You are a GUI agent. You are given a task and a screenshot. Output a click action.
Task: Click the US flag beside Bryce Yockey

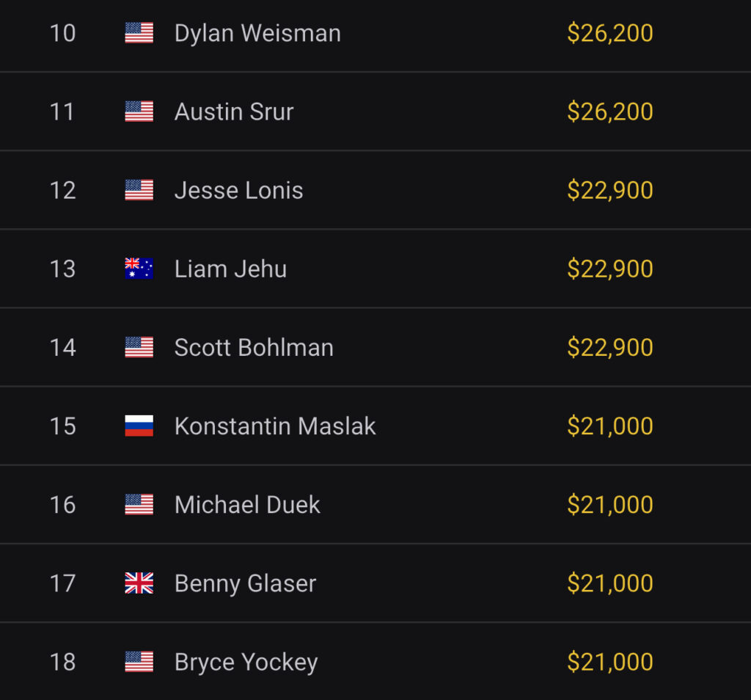[139, 662]
